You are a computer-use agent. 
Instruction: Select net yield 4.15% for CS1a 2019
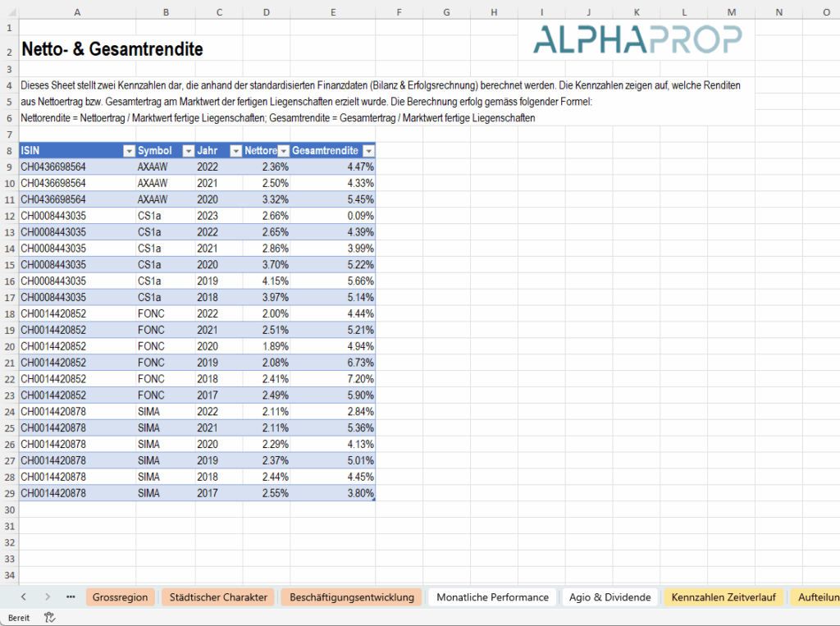tap(267, 281)
